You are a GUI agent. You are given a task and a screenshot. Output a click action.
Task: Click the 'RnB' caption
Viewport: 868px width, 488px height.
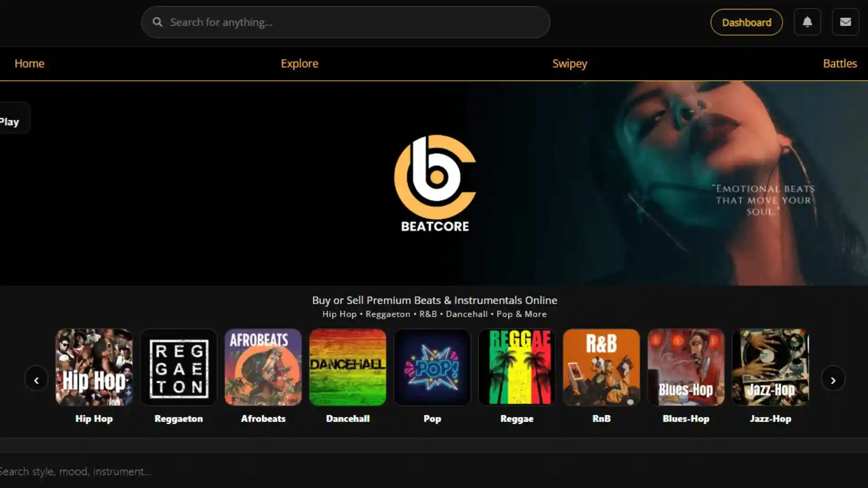tap(601, 419)
